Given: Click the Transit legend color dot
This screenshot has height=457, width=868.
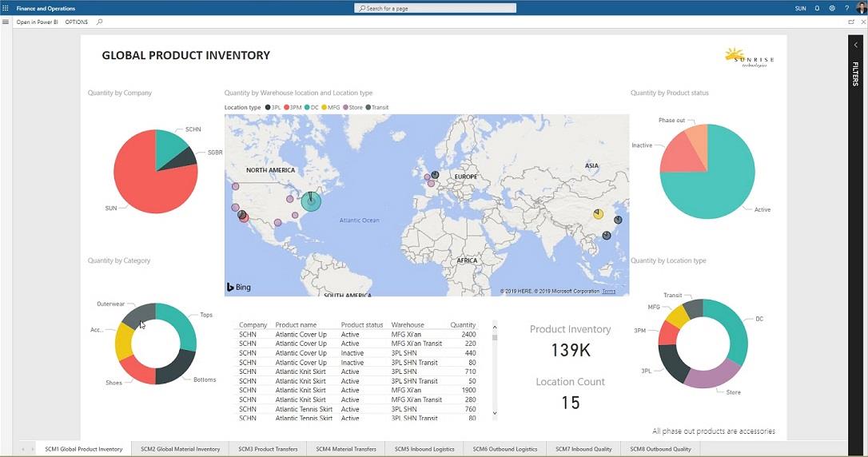Looking at the screenshot, I should click(368, 107).
